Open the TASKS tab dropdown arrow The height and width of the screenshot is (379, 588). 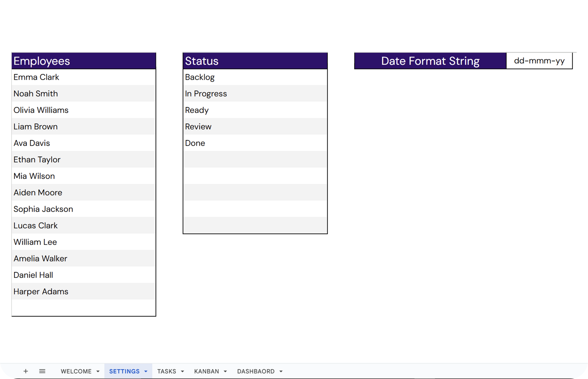click(x=183, y=371)
